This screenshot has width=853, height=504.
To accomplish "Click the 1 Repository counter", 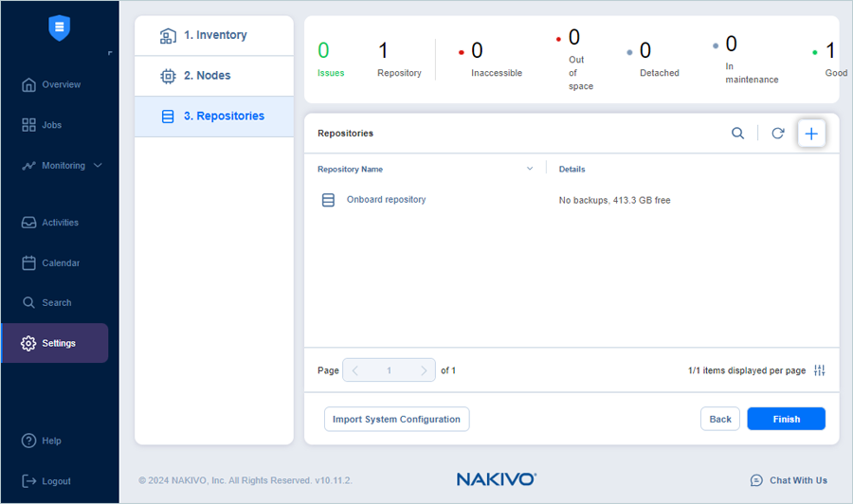I will (399, 59).
